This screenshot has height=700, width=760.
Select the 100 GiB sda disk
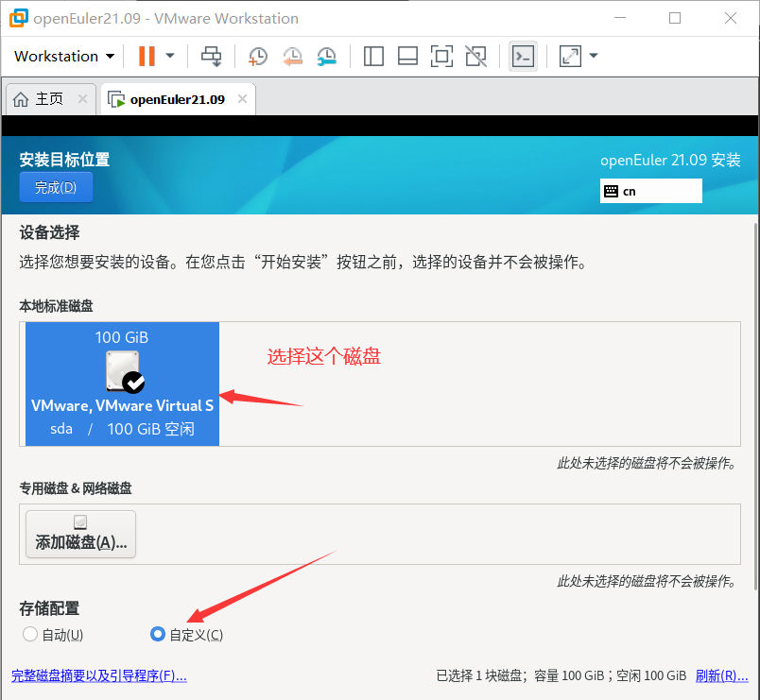[x=122, y=384]
